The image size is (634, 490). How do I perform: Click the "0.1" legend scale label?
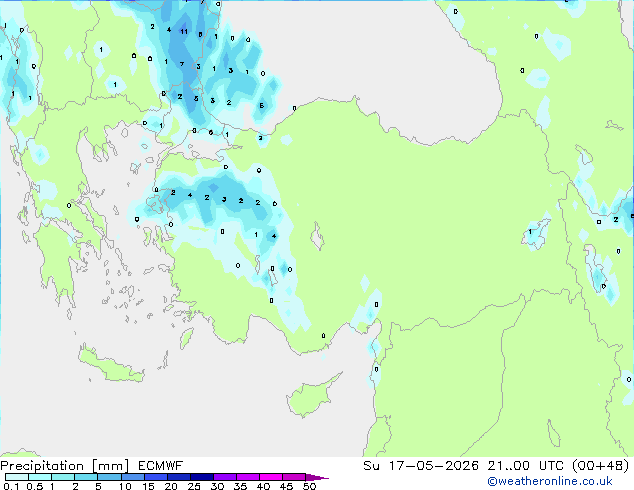click(x=11, y=486)
